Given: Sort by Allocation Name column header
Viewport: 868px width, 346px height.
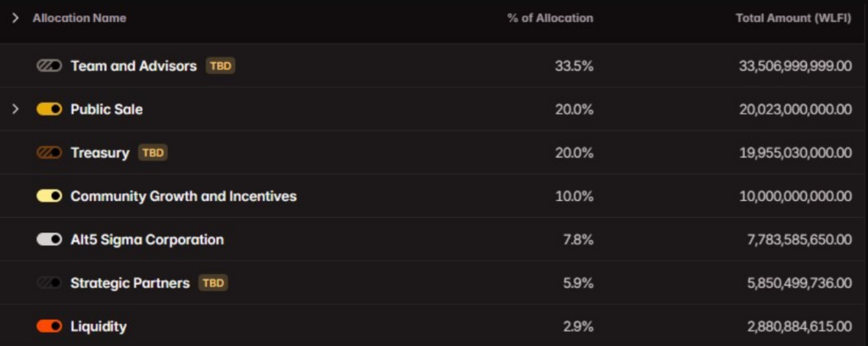Looking at the screenshot, I should 80,18.
